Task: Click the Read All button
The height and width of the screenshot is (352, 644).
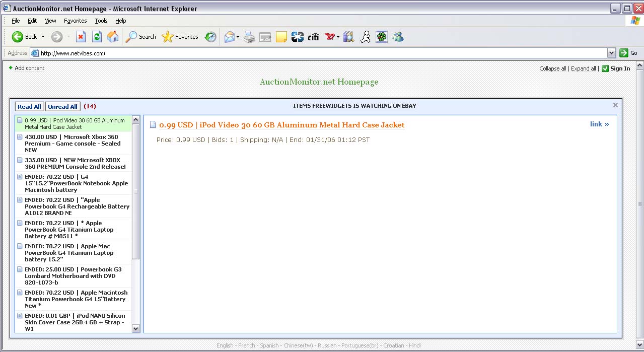Action: point(29,107)
